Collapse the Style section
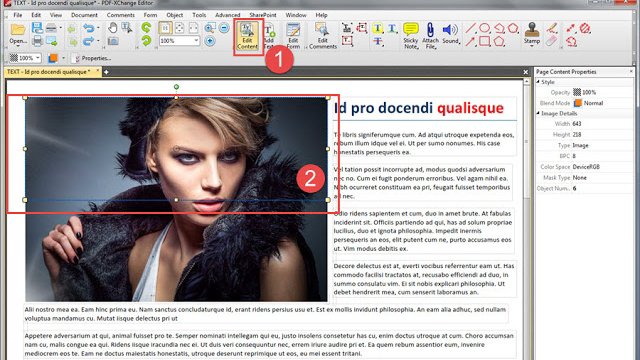640x360 pixels. pos(538,82)
